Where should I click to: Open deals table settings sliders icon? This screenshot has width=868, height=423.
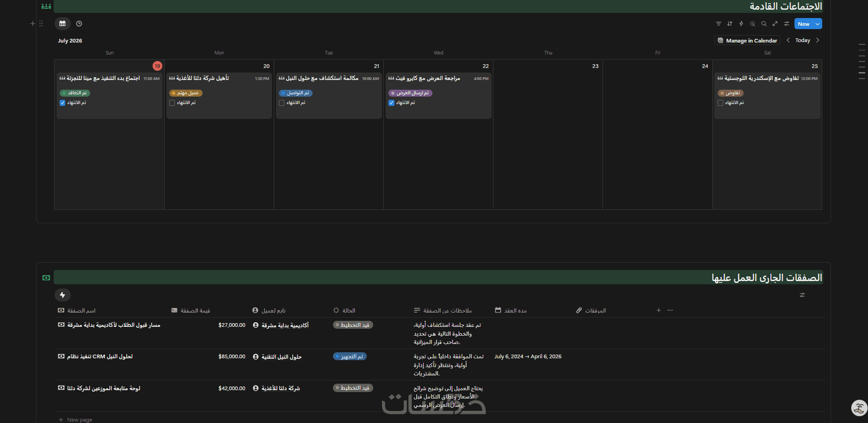pyautogui.click(x=802, y=295)
